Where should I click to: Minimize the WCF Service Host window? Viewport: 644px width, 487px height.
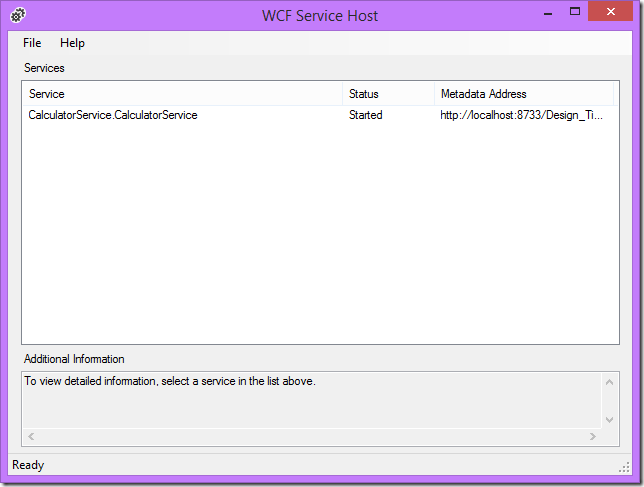click(547, 14)
